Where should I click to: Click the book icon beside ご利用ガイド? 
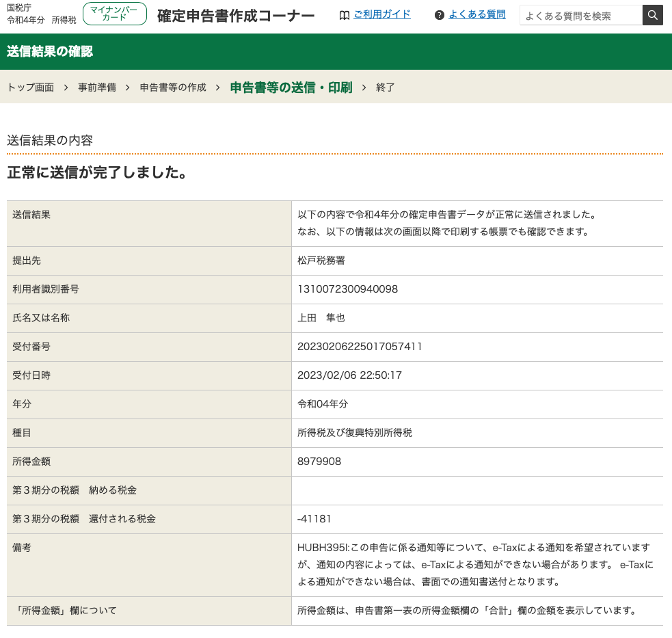(345, 15)
